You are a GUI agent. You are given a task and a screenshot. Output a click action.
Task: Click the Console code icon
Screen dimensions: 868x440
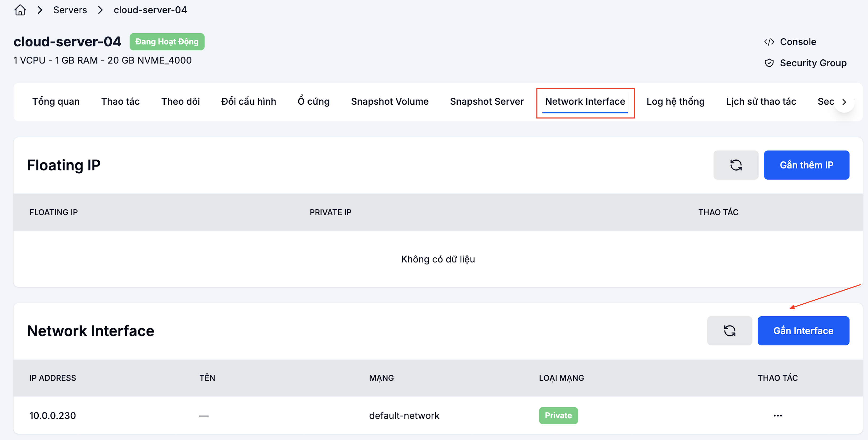coord(769,42)
